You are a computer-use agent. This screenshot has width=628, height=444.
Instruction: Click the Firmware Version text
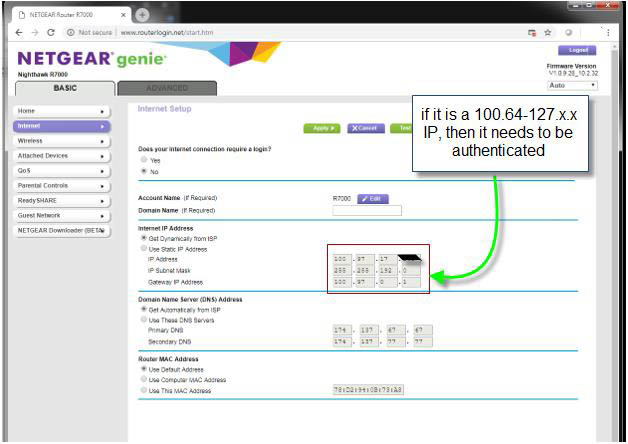pos(571,66)
